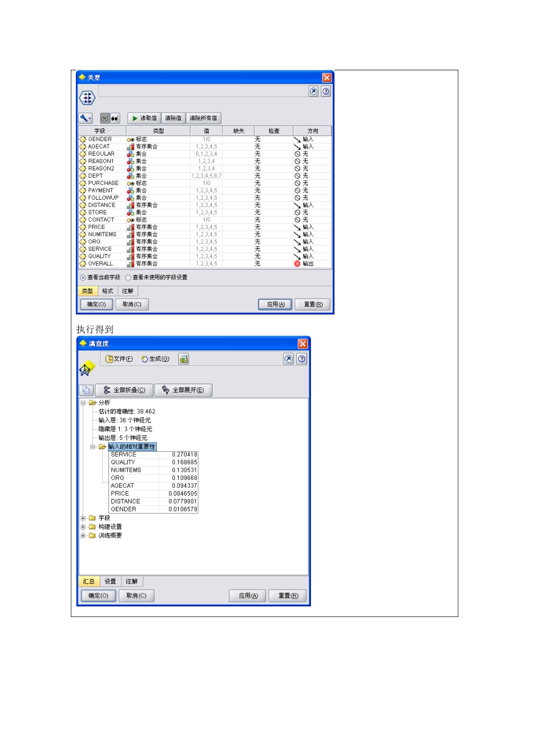Open the 文件(F) menu

[x=119, y=359]
